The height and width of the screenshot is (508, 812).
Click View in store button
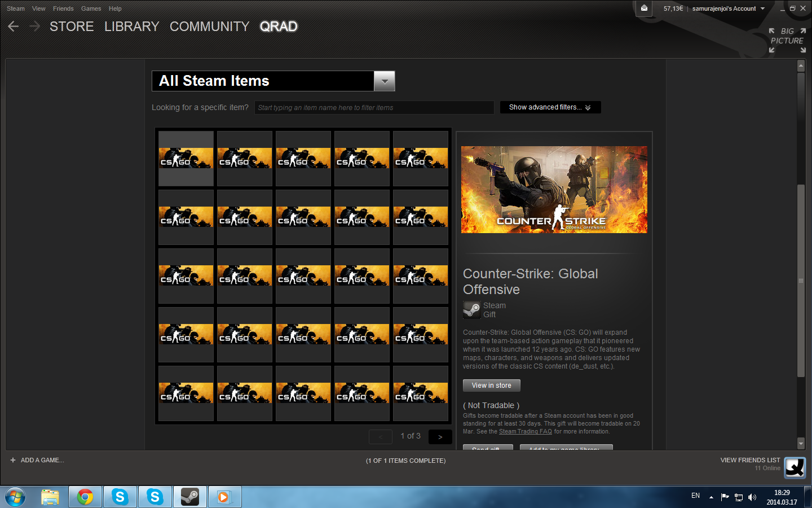pos(492,386)
